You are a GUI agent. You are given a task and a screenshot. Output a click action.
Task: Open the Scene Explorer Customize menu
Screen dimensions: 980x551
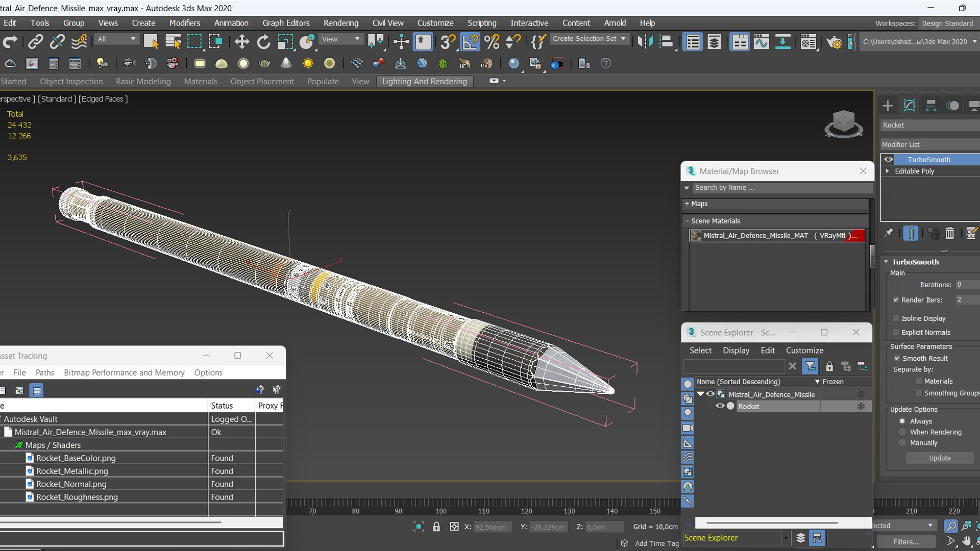pos(804,350)
